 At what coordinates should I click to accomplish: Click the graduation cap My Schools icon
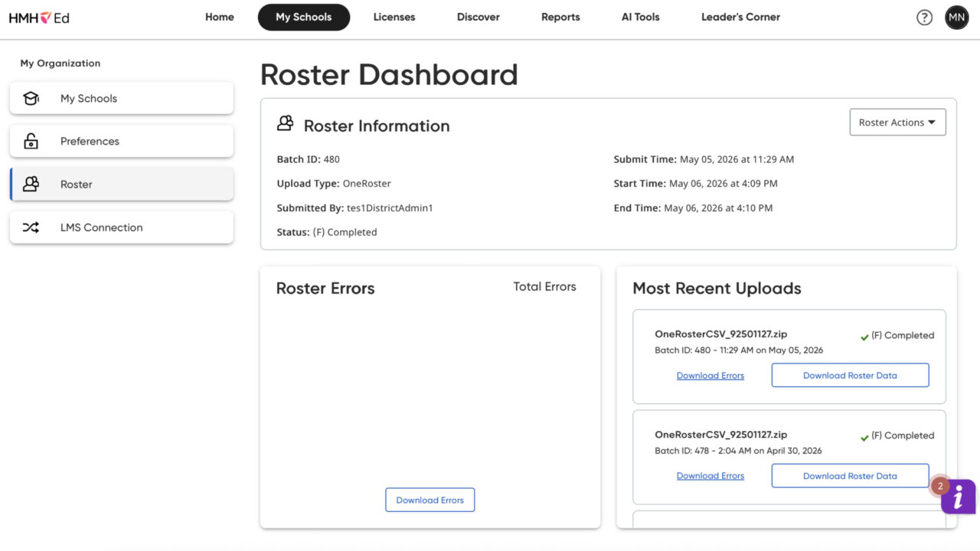click(x=31, y=98)
